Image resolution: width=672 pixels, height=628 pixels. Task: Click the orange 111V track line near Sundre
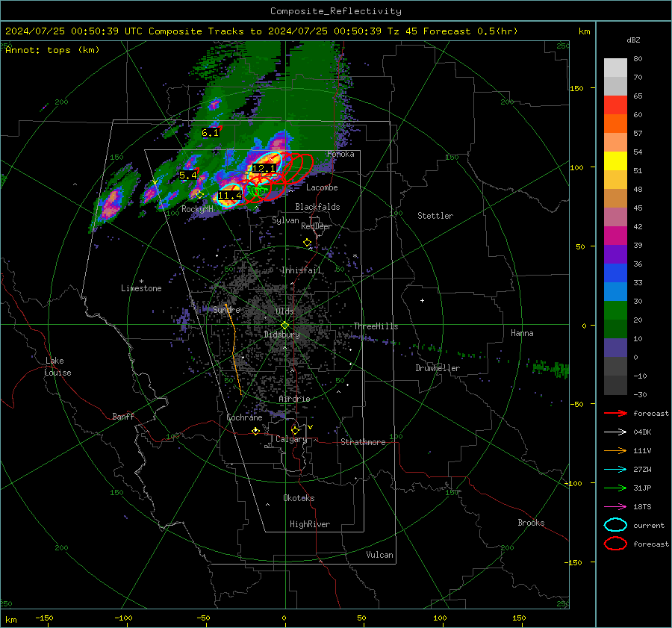[x=234, y=349]
